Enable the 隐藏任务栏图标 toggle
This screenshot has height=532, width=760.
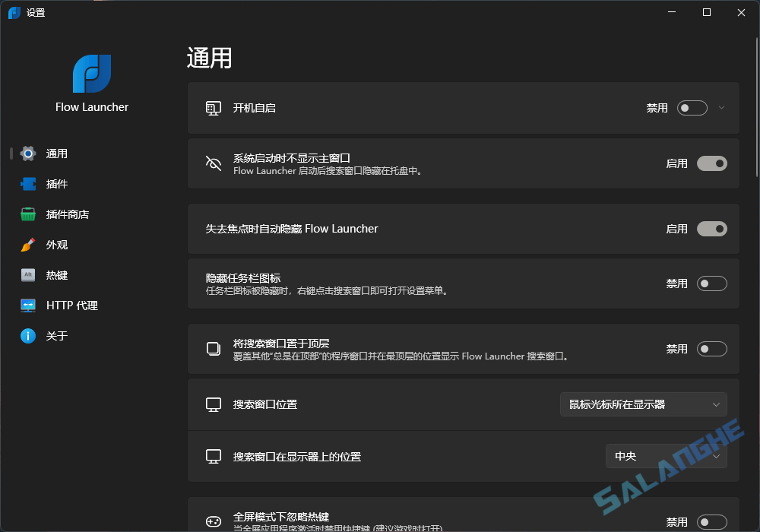coord(711,283)
